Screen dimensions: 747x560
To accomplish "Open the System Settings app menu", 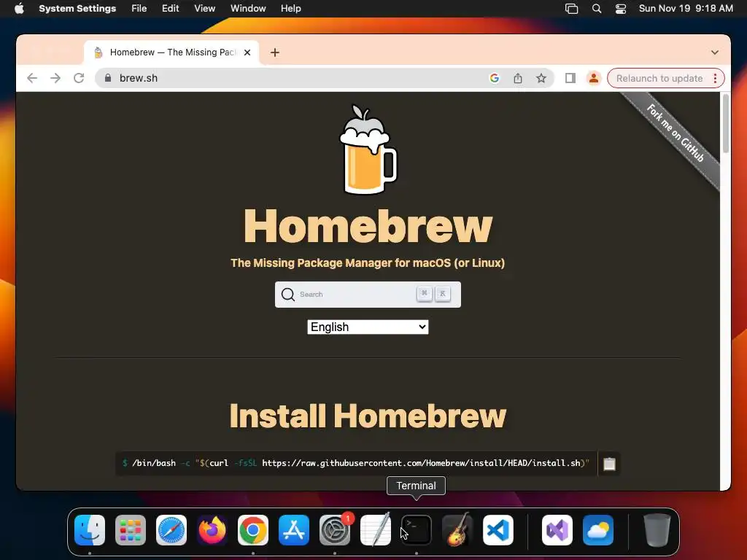I will click(x=77, y=9).
